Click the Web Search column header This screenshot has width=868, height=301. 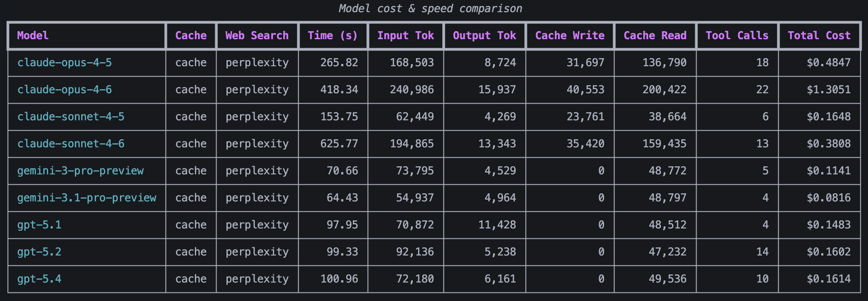[257, 36]
